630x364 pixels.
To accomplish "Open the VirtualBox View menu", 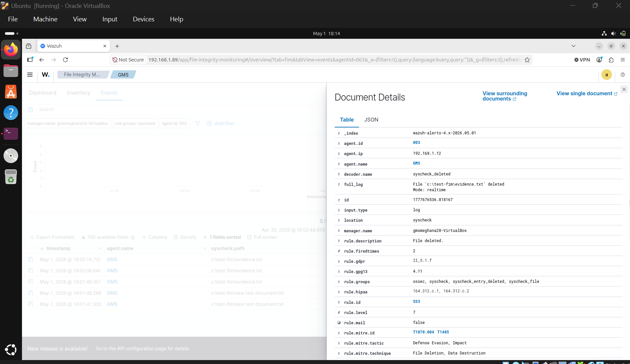I will click(x=80, y=19).
